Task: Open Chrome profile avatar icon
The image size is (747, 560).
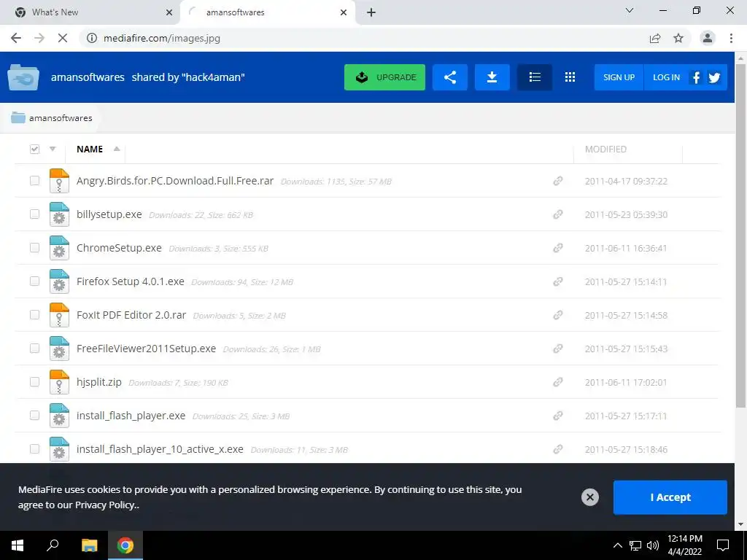Action: click(x=708, y=38)
